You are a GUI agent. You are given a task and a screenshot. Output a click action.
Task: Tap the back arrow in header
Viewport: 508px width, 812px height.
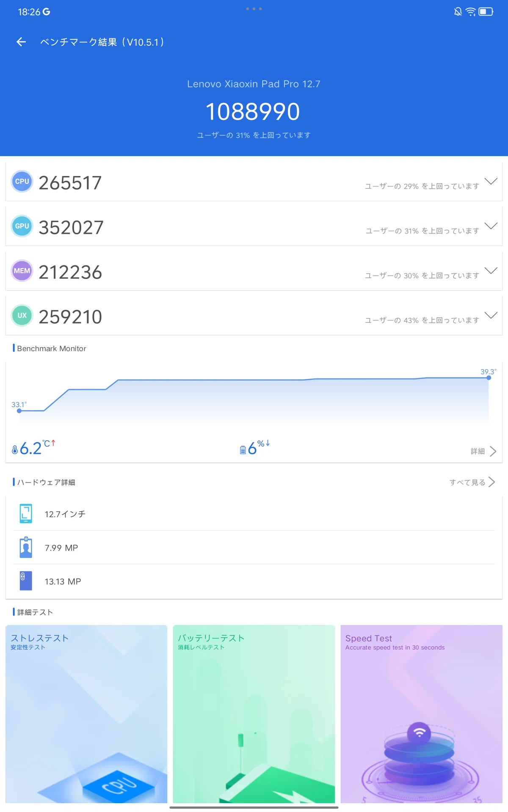[21, 42]
